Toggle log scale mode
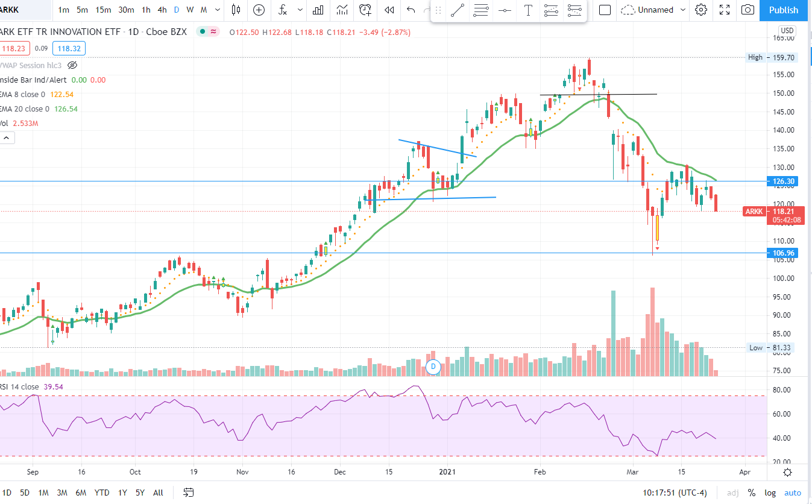 tap(770, 493)
